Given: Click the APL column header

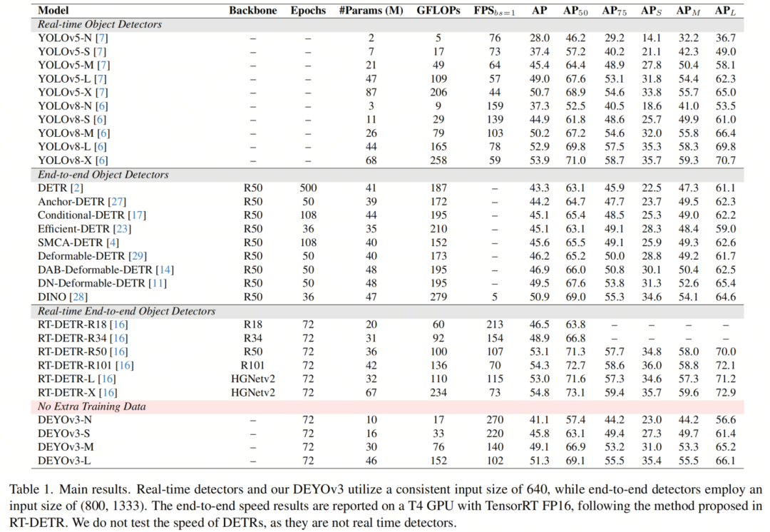Looking at the screenshot, I should 725,11.
